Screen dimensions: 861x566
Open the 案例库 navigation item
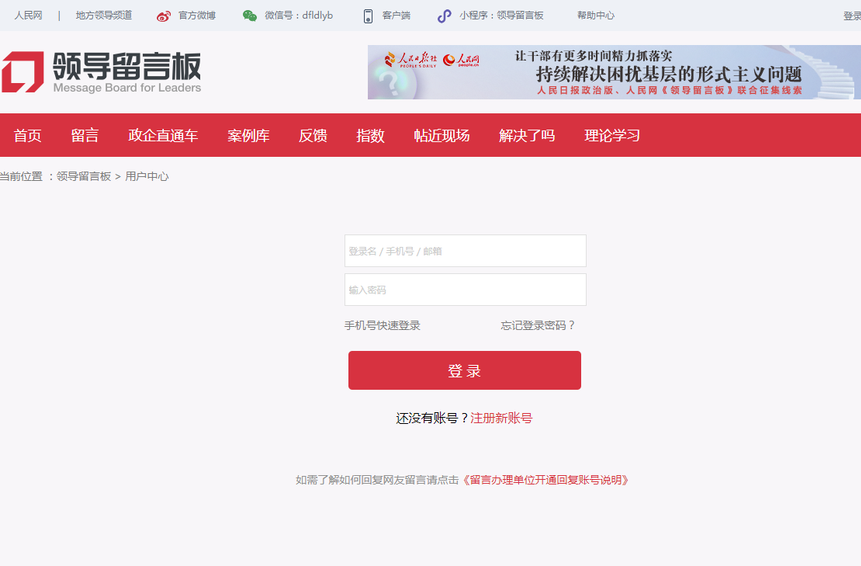(x=248, y=136)
